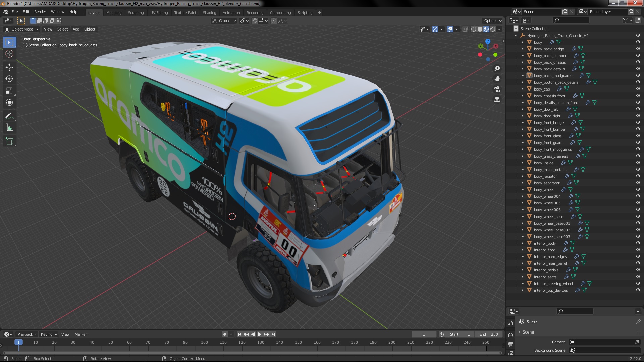Image resolution: width=644 pixels, height=362 pixels.
Task: Switch to UV Editing workspace tab
Action: [x=159, y=13]
